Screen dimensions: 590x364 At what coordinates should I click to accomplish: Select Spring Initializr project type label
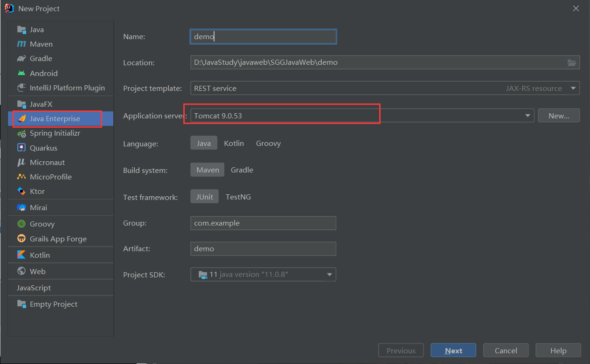(55, 133)
